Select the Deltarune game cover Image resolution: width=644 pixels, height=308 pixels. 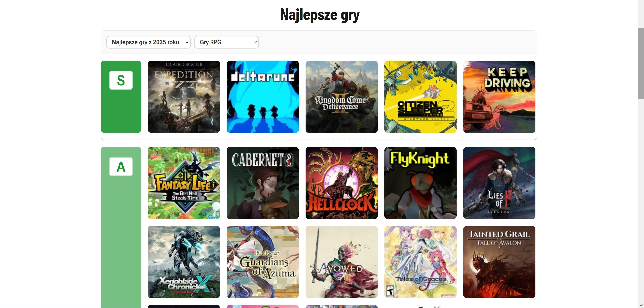(263, 97)
